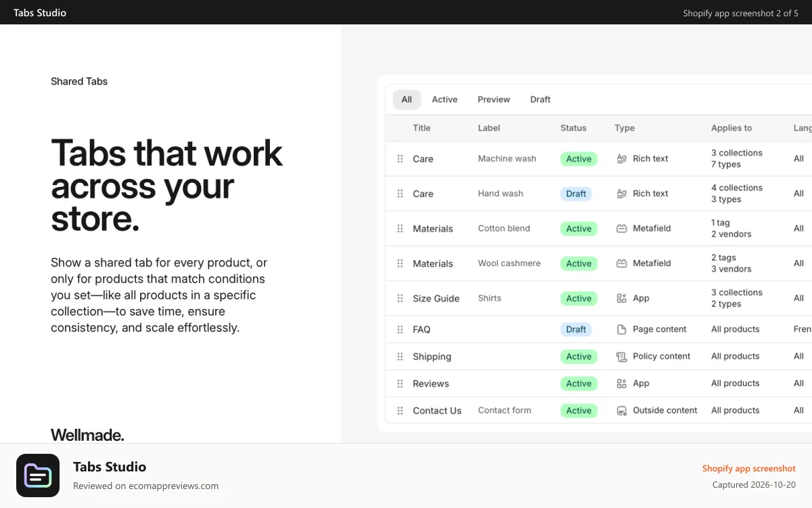The width and height of the screenshot is (812, 508).
Task: Click the Title column header
Action: 422,128
